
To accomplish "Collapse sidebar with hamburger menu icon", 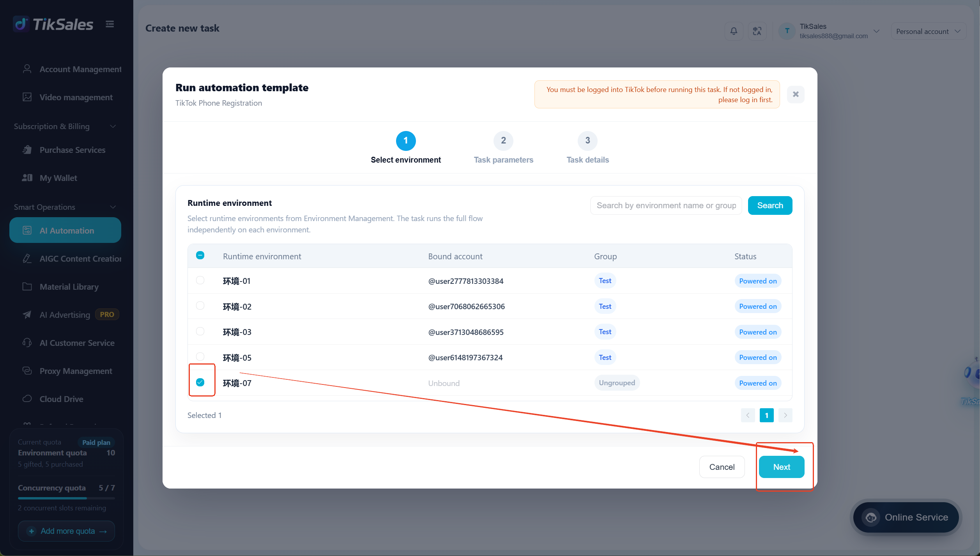I will pos(110,24).
